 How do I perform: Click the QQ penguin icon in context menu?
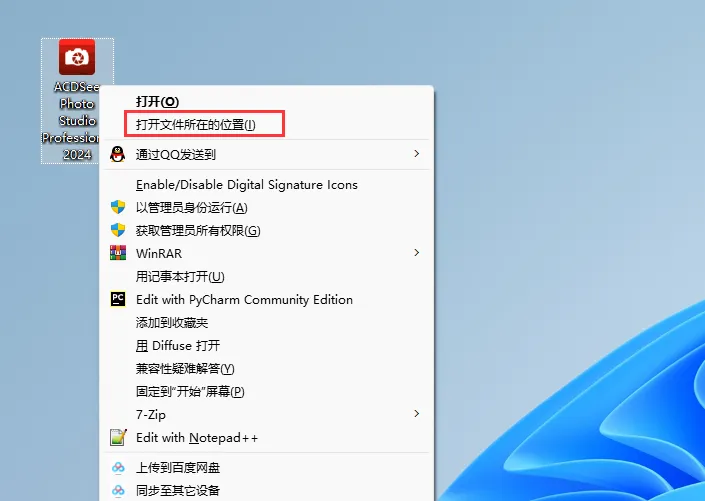tap(118, 154)
